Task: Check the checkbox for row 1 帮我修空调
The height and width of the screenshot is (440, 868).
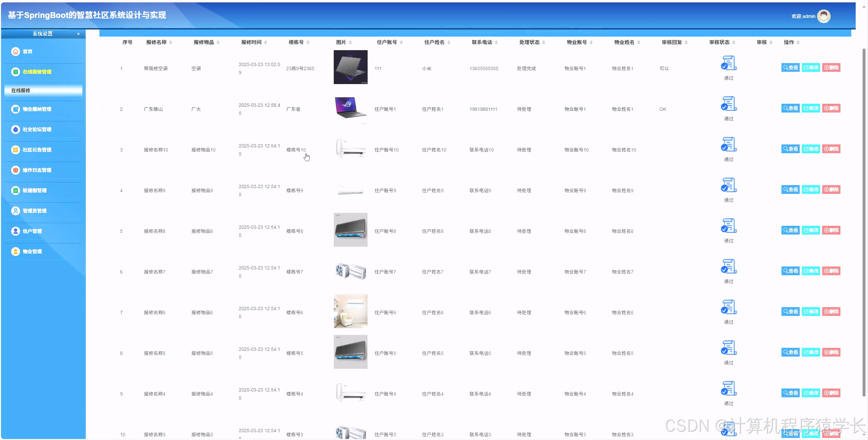Action: 104,68
